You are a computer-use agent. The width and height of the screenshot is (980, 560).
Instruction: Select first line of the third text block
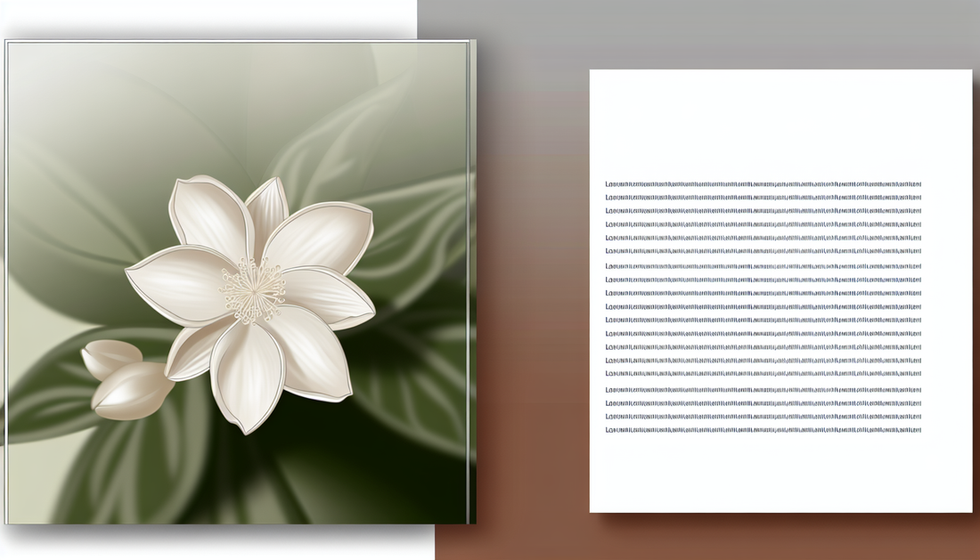763,390
